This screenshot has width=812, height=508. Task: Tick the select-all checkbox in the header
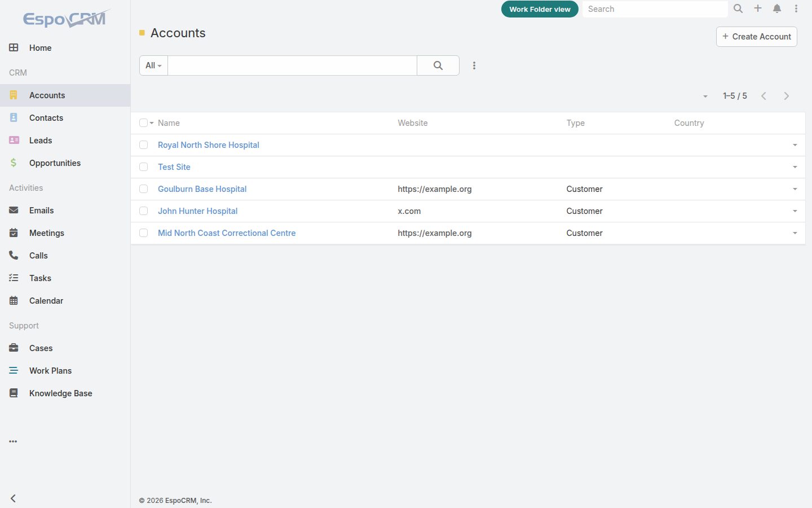point(143,122)
